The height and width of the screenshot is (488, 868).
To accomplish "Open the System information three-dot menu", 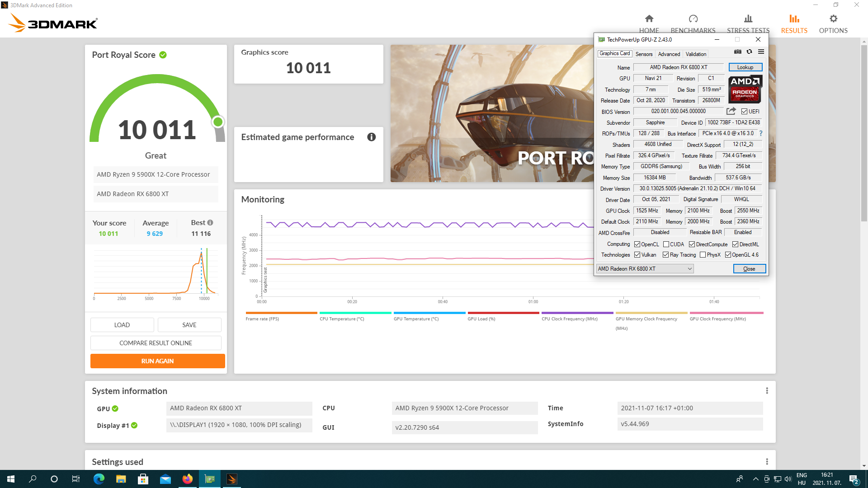I will click(x=767, y=390).
